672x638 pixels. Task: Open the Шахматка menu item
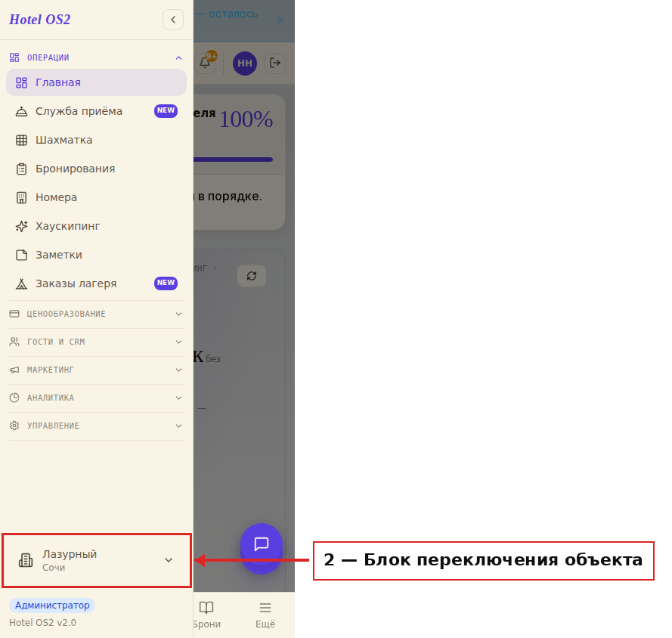pos(96,140)
